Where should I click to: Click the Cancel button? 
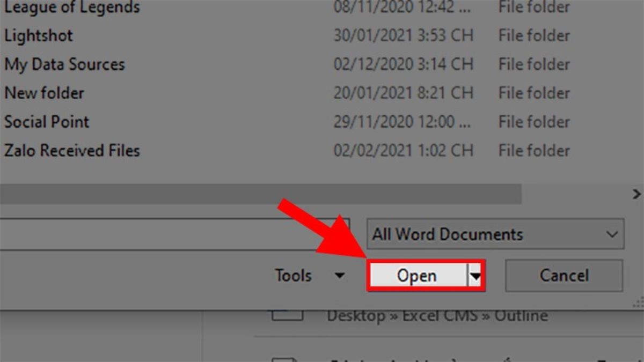(x=563, y=275)
